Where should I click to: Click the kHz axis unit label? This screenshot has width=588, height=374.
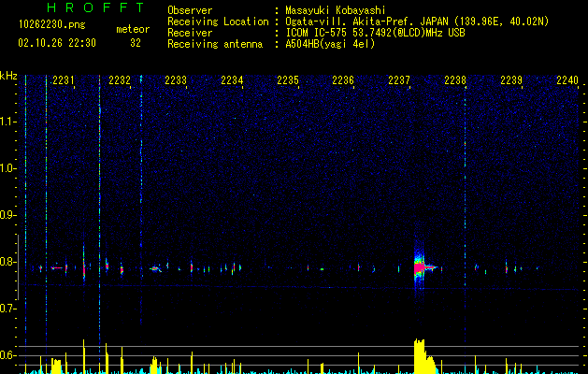coord(8,76)
